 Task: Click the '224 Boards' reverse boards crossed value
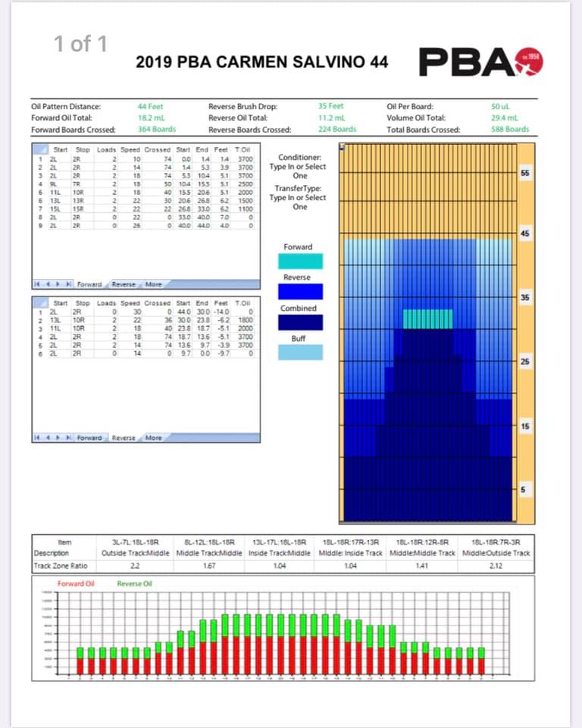tap(337, 129)
